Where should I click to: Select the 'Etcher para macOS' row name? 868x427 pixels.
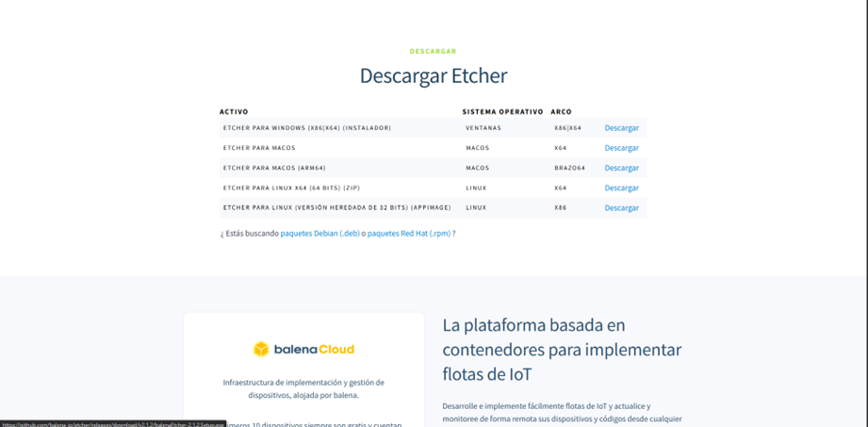[259, 148]
